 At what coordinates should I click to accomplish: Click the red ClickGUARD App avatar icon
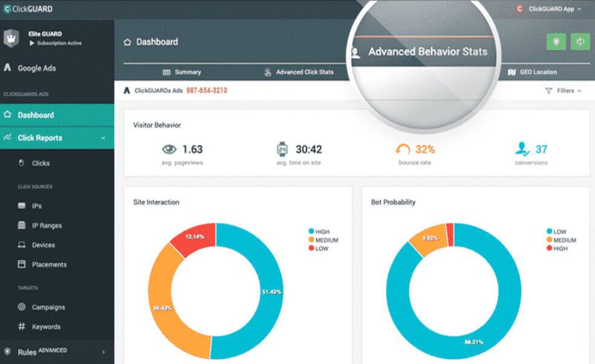[x=519, y=9]
